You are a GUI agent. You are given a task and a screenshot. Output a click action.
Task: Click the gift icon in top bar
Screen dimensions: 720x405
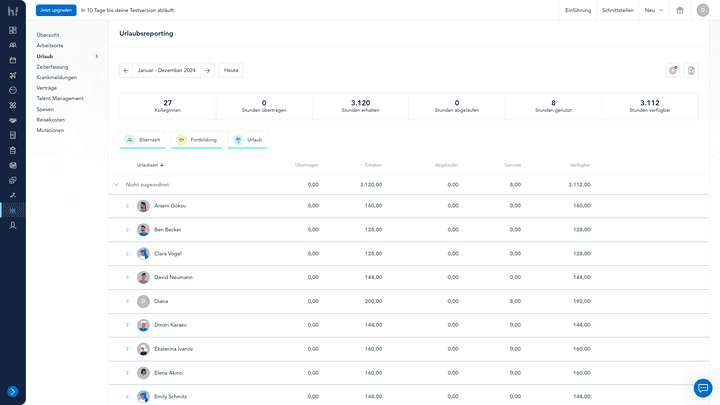679,10
